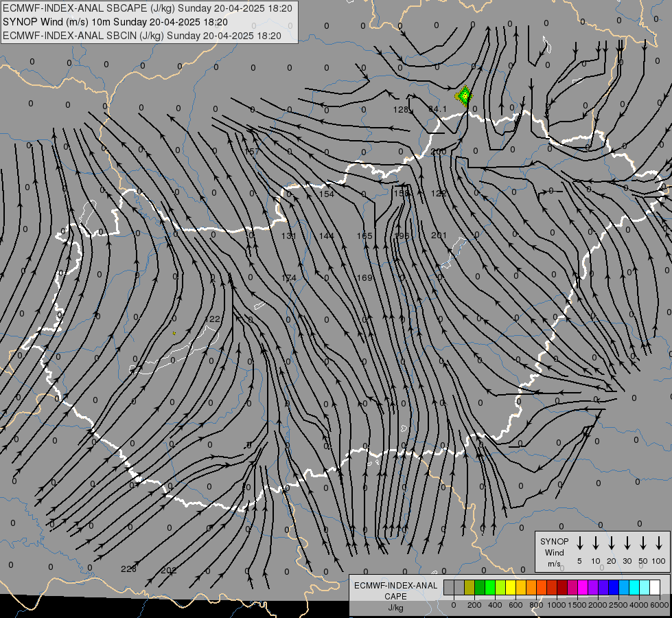Click the 157 CAPE value on map
This screenshot has width=672, height=618.
[x=252, y=151]
